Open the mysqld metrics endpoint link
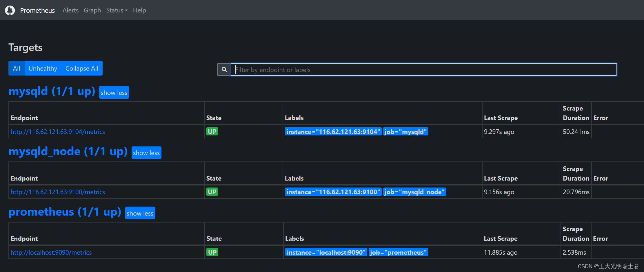Viewport: 644px width, 272px height. (x=58, y=131)
